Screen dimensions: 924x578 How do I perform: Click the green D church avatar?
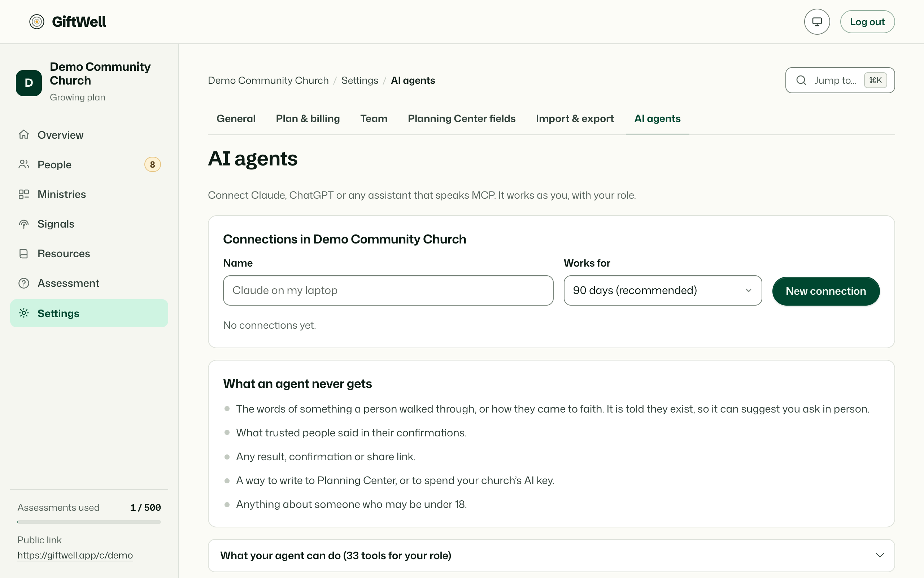click(29, 83)
